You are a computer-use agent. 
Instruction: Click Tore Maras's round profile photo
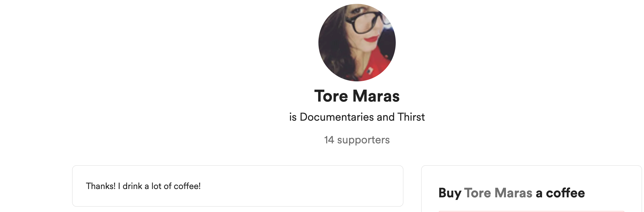(357, 43)
